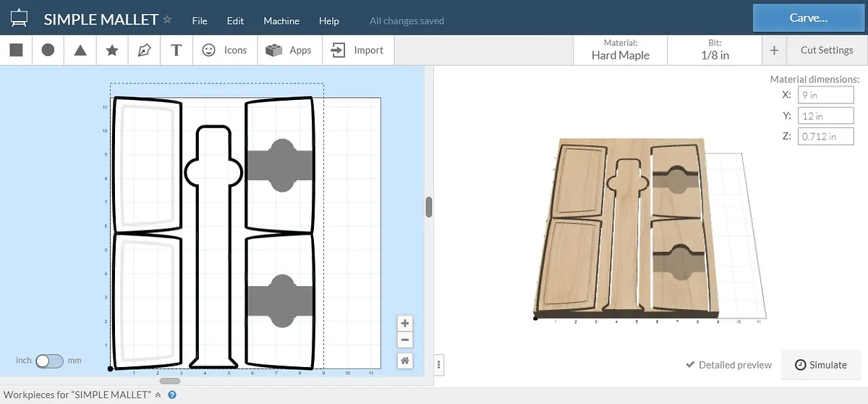The width and height of the screenshot is (868, 404).
Task: Star the SIMPLE MALLET project
Action: click(167, 20)
